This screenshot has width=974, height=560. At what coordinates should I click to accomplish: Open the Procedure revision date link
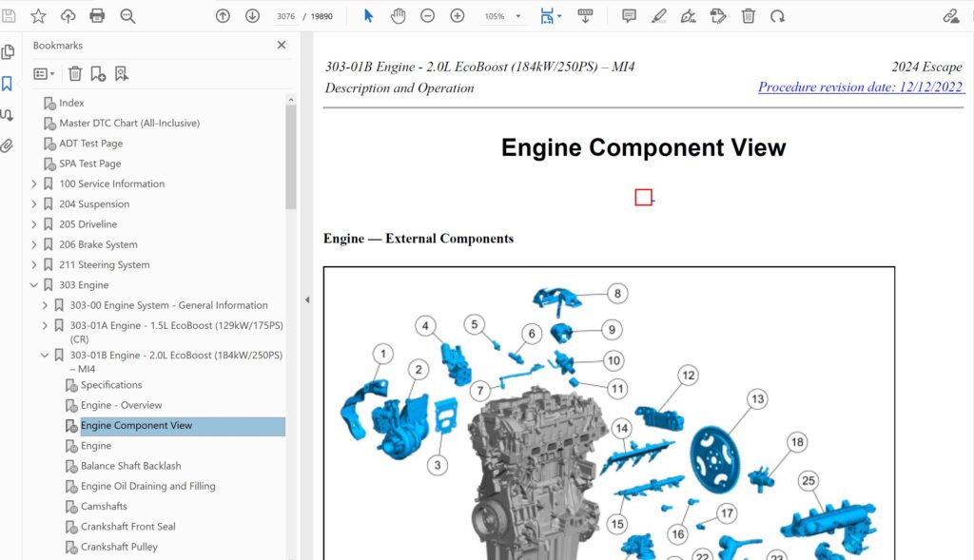click(861, 87)
